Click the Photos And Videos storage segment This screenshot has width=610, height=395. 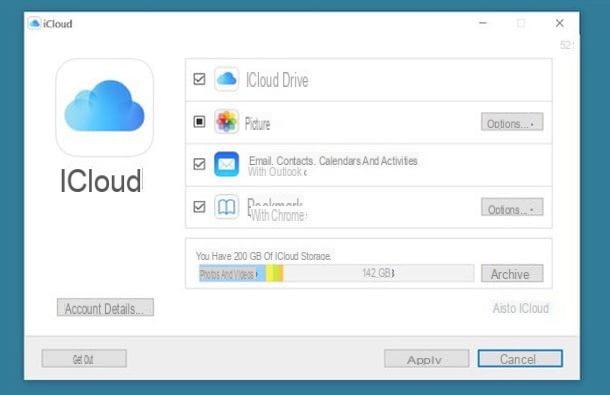[x=232, y=274]
